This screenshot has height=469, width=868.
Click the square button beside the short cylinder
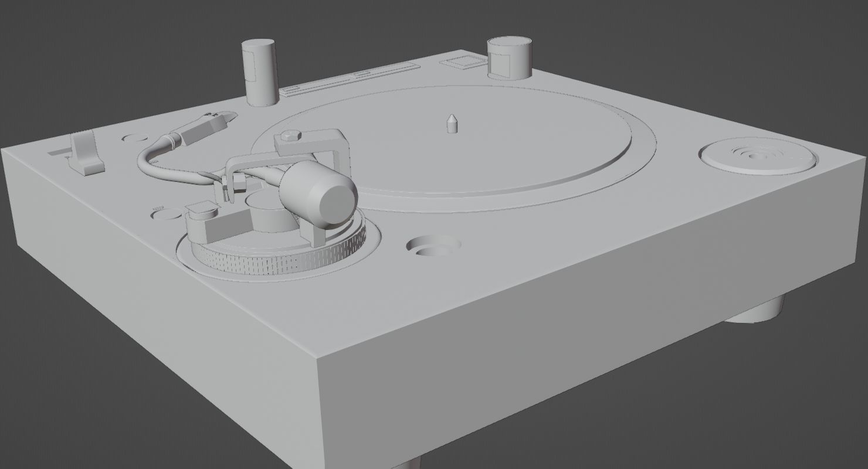(x=464, y=63)
